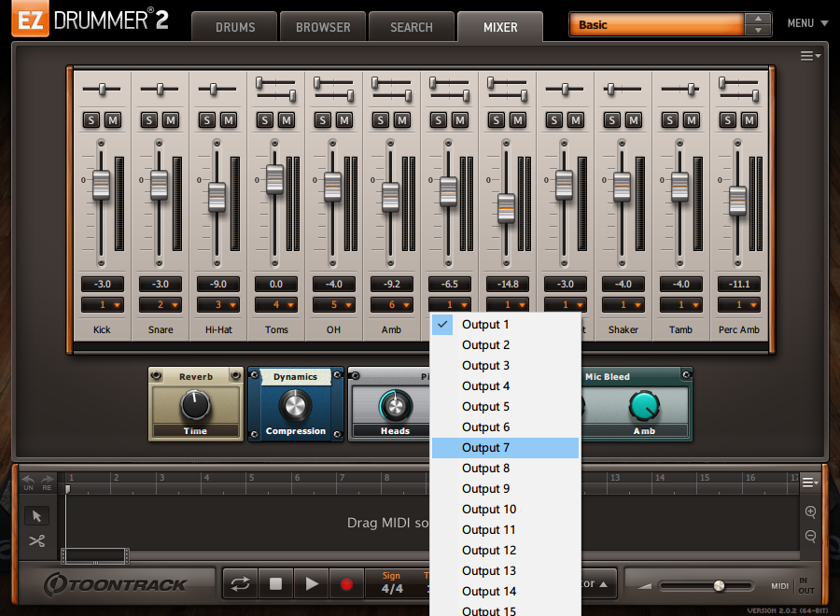
Task: Select Output 7 from the menu
Action: tap(505, 448)
